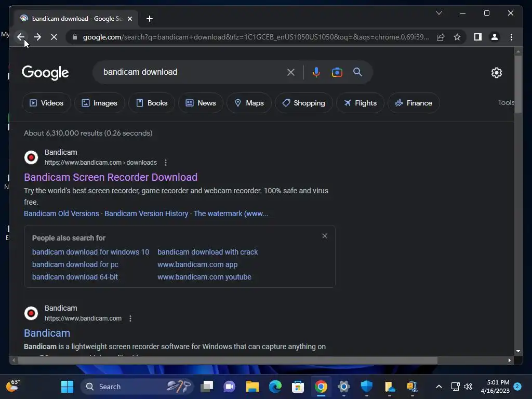Viewport: 532px width, 399px height.
Task: Filter results by Maps
Action: point(249,103)
